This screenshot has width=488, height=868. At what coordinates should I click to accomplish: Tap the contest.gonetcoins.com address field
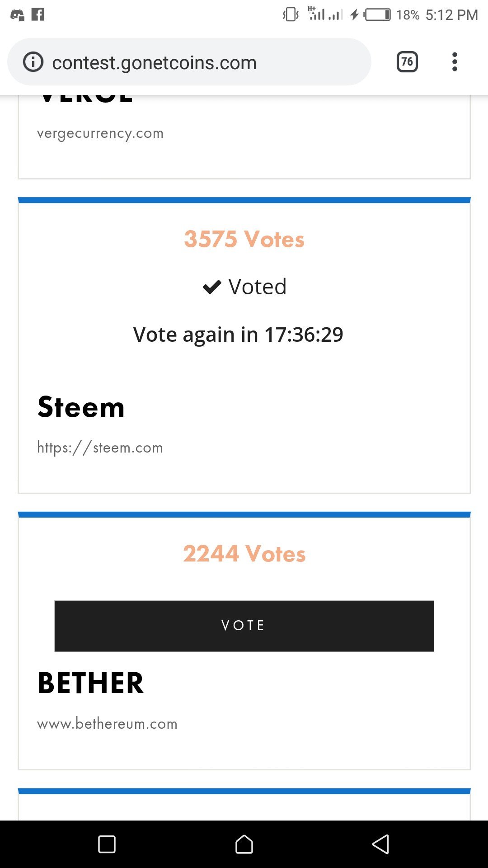click(x=189, y=62)
